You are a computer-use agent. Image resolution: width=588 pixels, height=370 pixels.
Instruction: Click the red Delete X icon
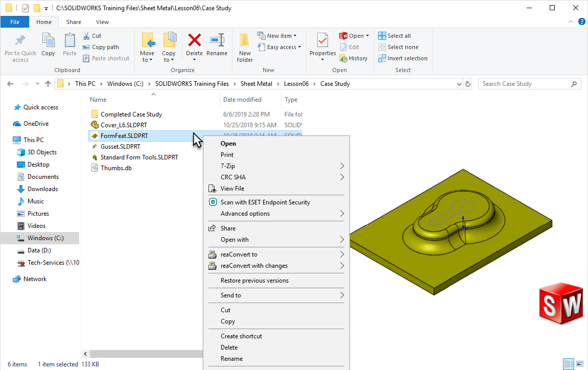(194, 40)
